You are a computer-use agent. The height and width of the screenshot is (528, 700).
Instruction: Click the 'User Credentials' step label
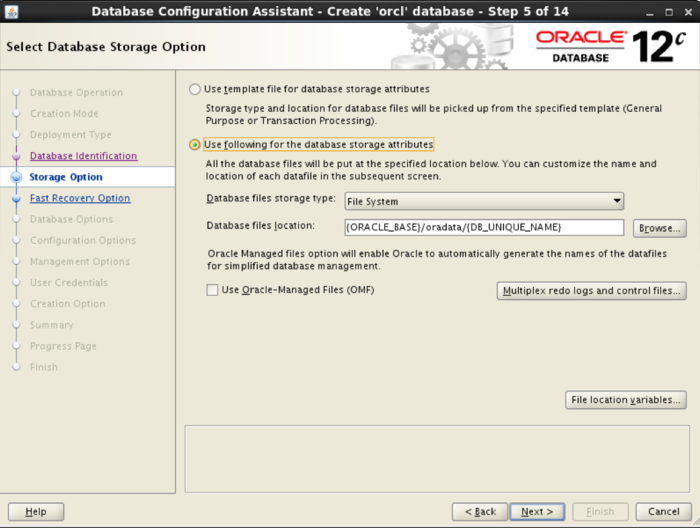[x=69, y=283]
